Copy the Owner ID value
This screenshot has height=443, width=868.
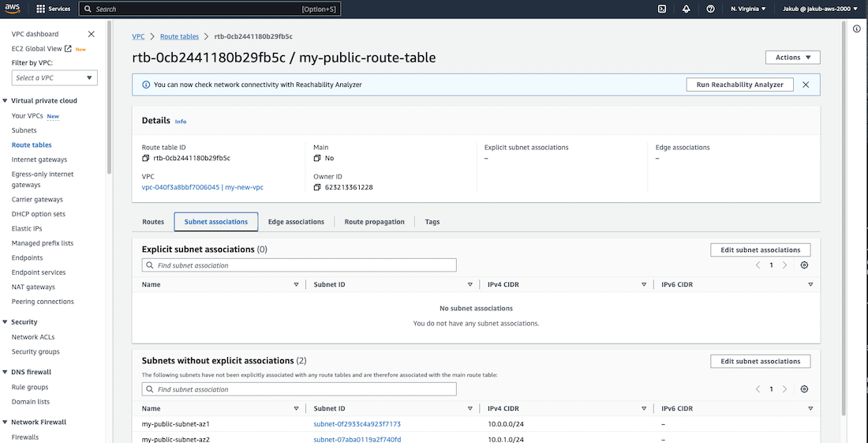317,187
